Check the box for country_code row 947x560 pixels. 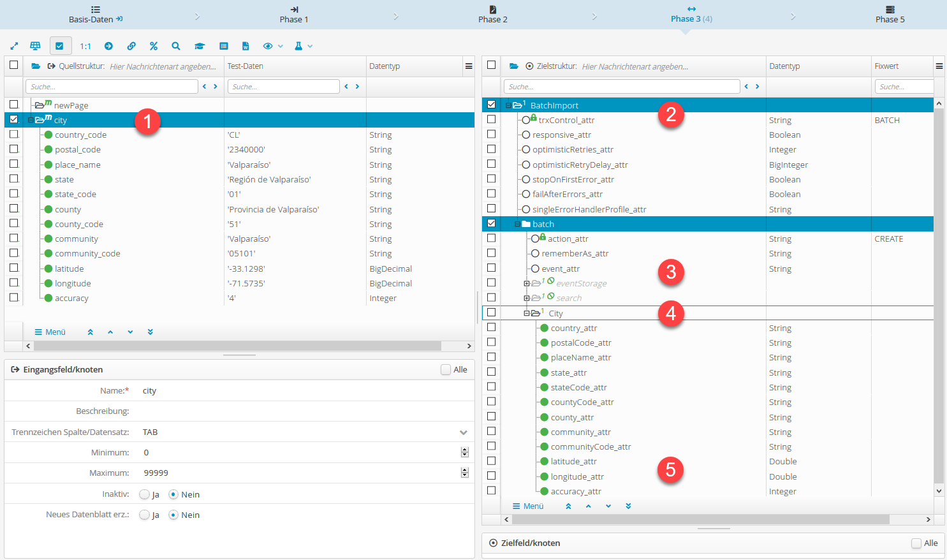(x=13, y=134)
